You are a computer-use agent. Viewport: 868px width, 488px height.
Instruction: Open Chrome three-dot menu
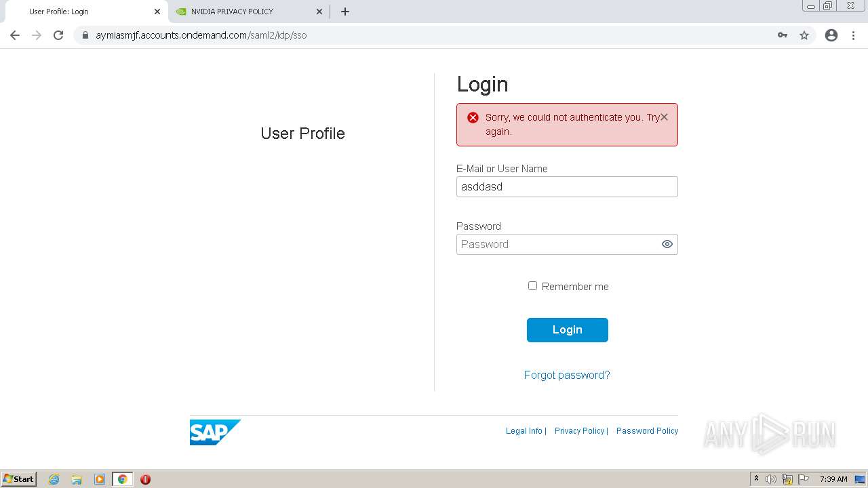coord(854,35)
